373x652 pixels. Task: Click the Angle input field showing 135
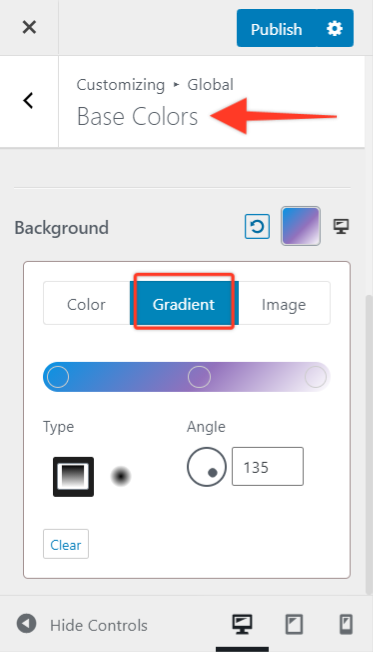tap(268, 467)
